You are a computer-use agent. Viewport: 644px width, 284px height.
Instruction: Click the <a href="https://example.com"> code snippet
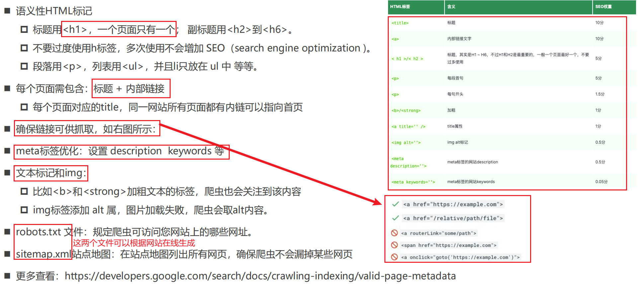click(x=453, y=204)
